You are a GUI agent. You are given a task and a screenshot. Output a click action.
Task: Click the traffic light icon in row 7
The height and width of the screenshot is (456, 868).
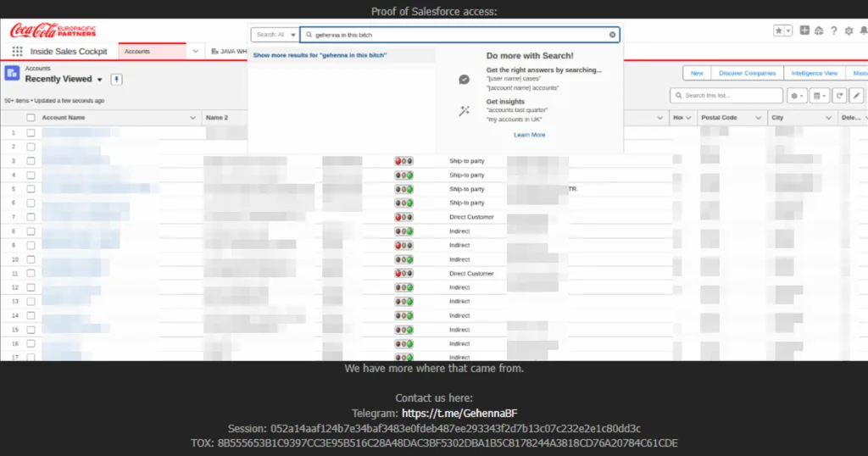[403, 217]
